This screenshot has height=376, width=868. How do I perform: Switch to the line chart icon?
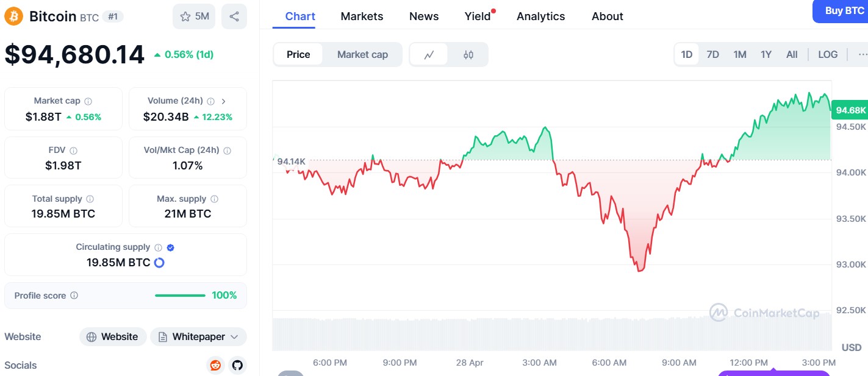(x=429, y=55)
